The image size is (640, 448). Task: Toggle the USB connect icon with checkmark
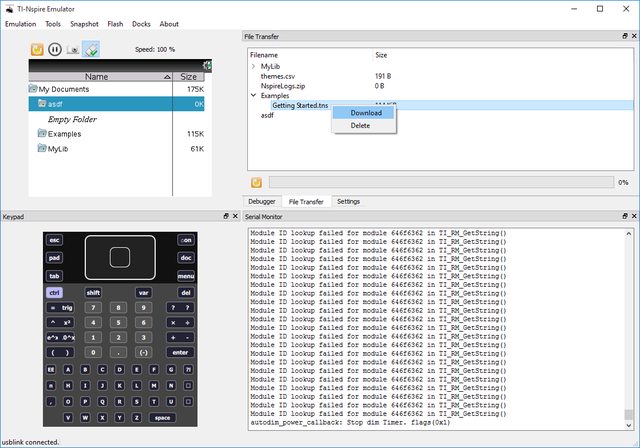tap(91, 49)
